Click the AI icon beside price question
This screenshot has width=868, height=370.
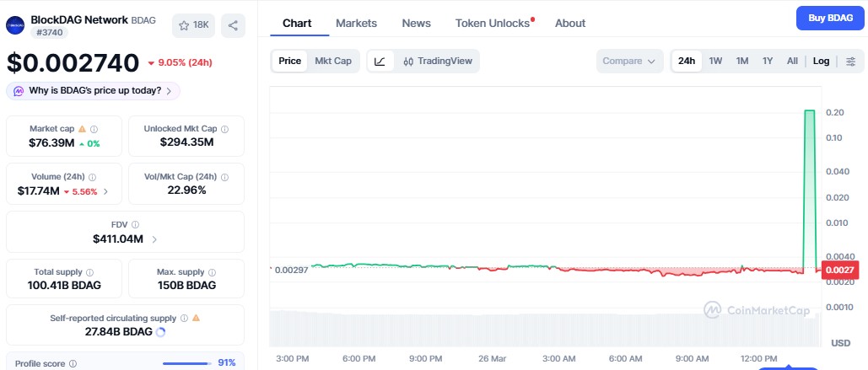tap(19, 91)
